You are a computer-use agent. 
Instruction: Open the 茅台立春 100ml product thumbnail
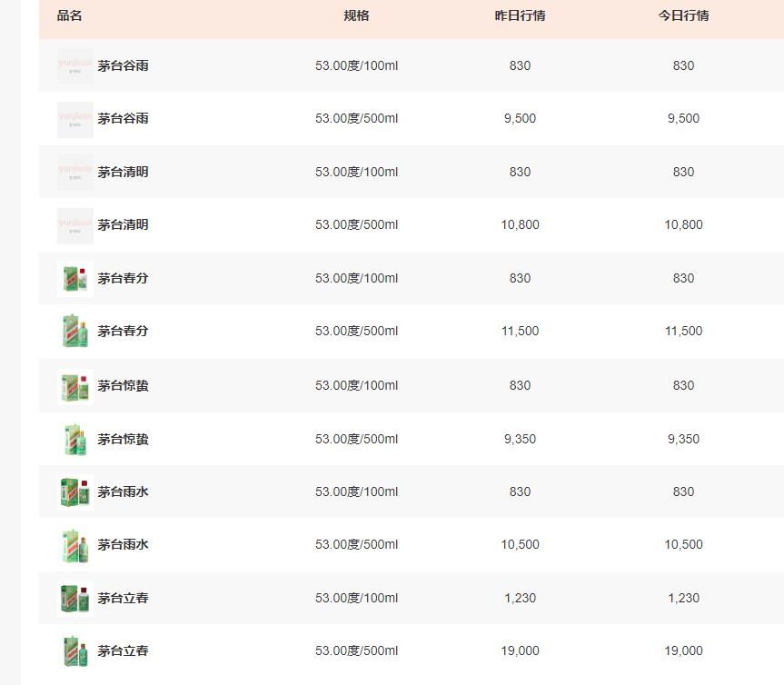[x=75, y=599]
